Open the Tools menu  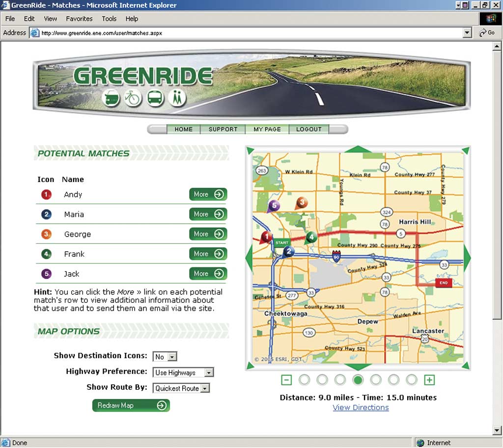[109, 19]
